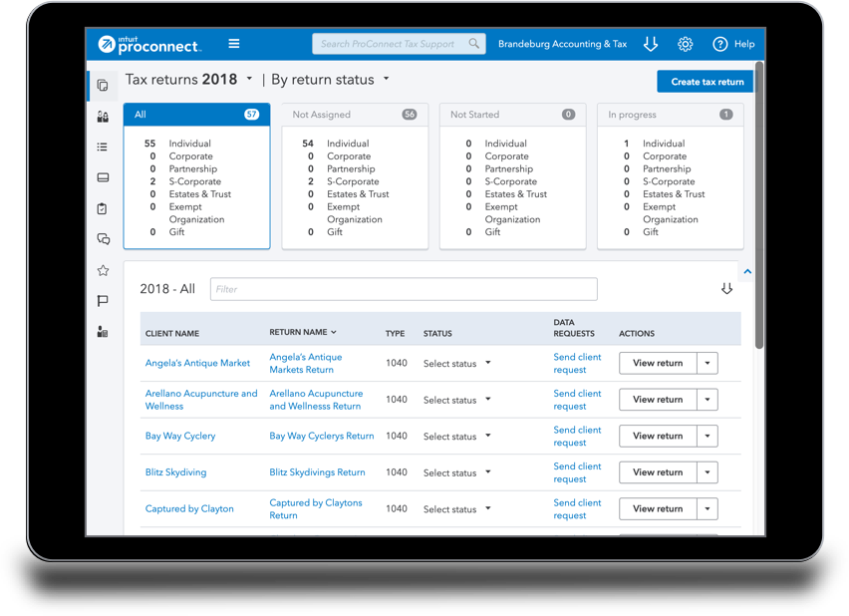Click the search magnifier icon
This screenshot has height=616, width=849.
(x=473, y=43)
